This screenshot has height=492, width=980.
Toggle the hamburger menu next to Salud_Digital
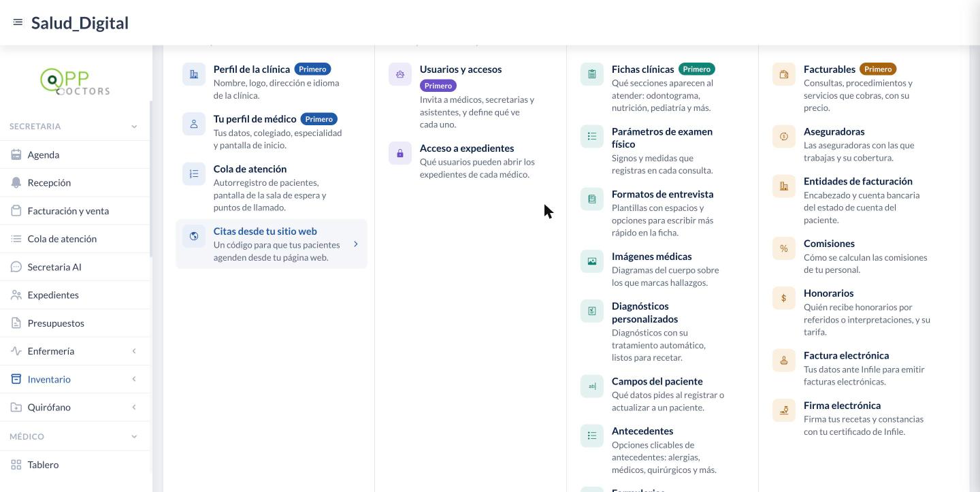point(18,22)
